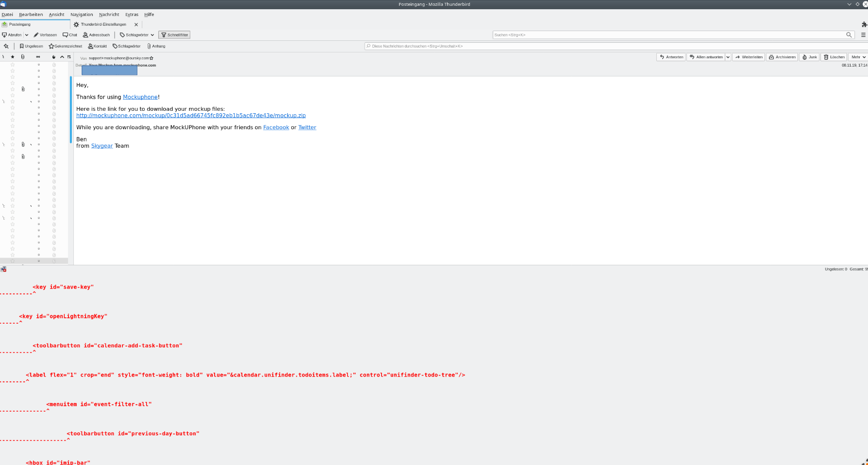Open the Adressbuch address book
868x465 pixels.
click(96, 35)
